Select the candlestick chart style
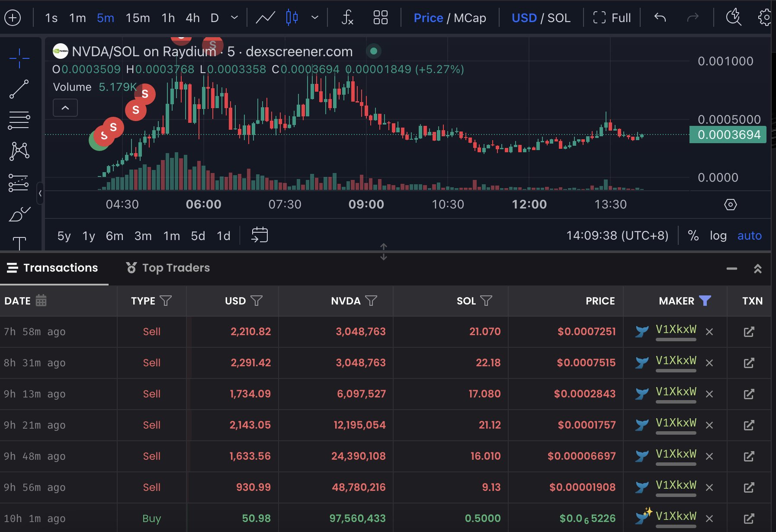Image resolution: width=776 pixels, height=532 pixels. tap(292, 18)
